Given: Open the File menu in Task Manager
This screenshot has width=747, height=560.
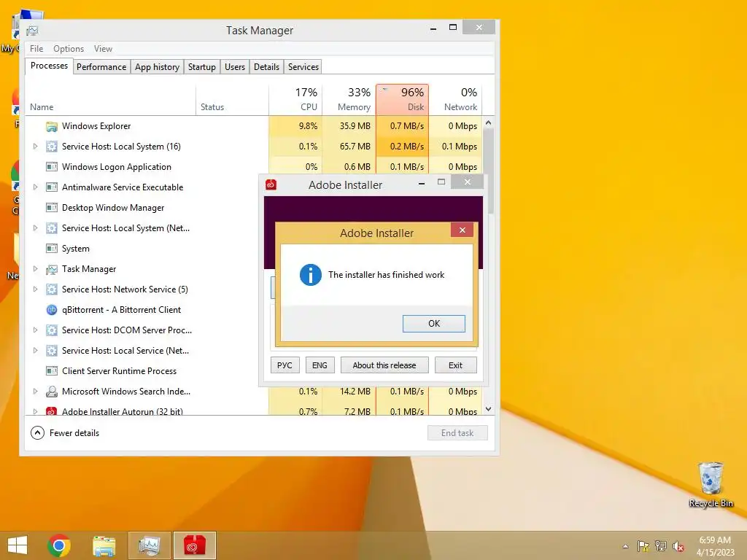Looking at the screenshot, I should 36,49.
